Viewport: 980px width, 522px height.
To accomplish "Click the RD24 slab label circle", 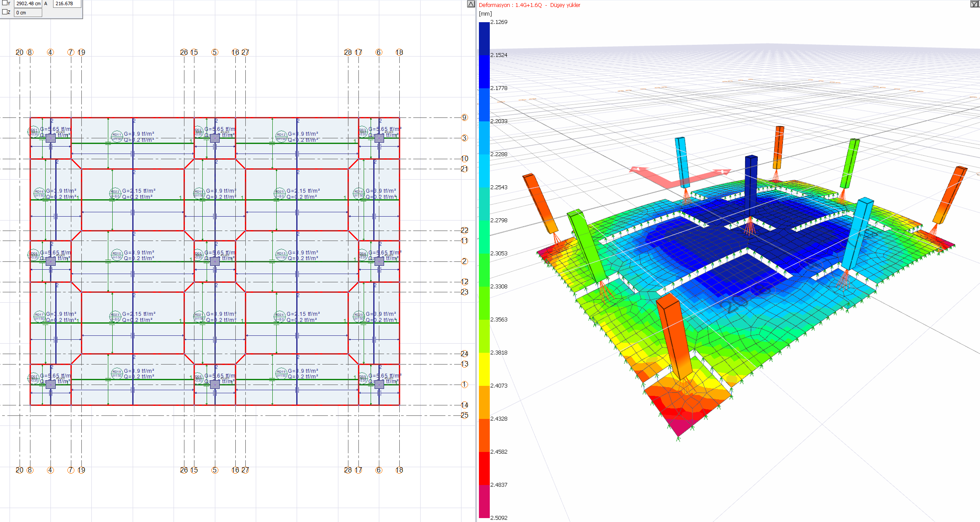I will 279,316.
